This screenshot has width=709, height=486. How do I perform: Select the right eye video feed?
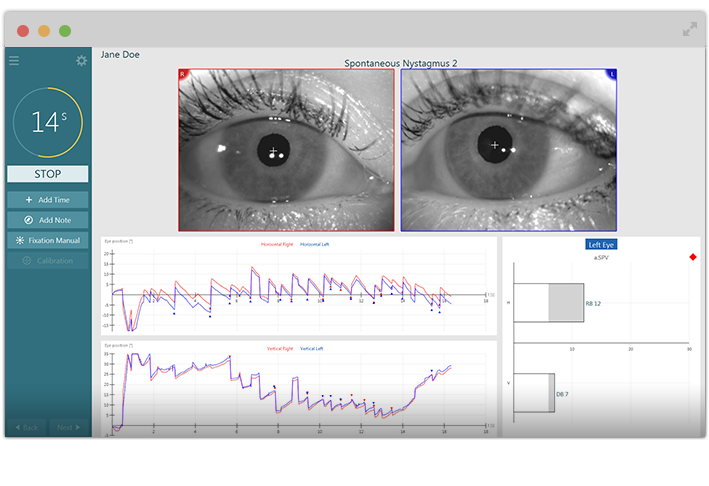286,150
